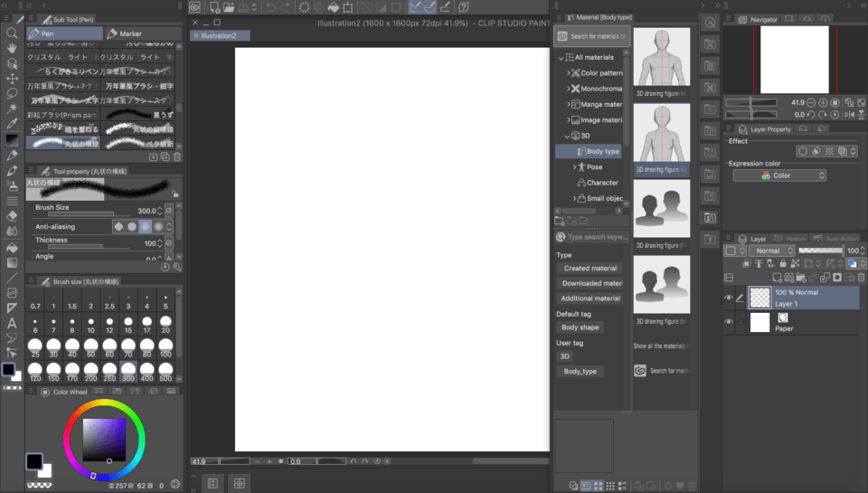This screenshot has width=868, height=493.
Task: Pick the Text tool
Action: (12, 323)
